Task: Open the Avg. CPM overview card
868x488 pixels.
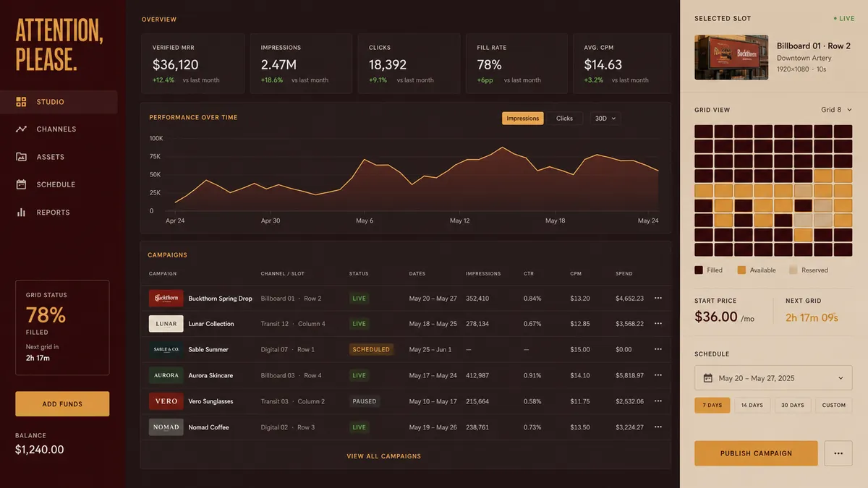Action: click(622, 64)
